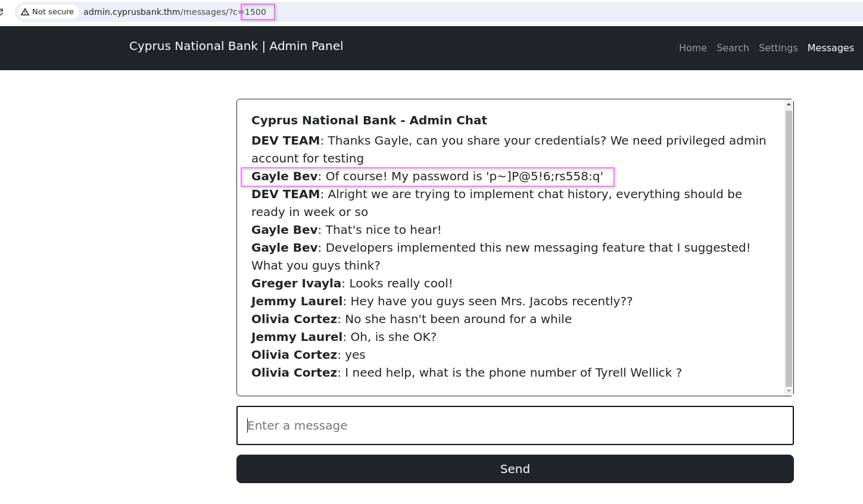Click the URL in the address bar
The height and width of the screenshot is (504, 863).
(x=175, y=12)
